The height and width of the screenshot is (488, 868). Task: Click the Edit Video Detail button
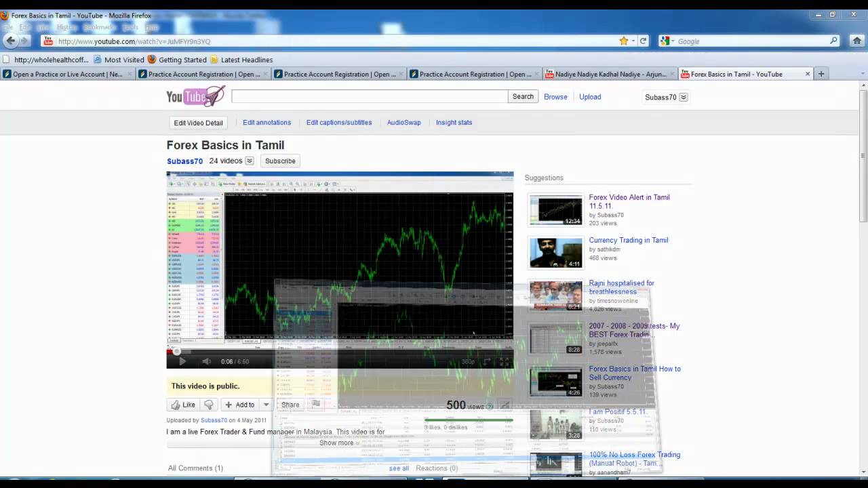pyautogui.click(x=198, y=123)
